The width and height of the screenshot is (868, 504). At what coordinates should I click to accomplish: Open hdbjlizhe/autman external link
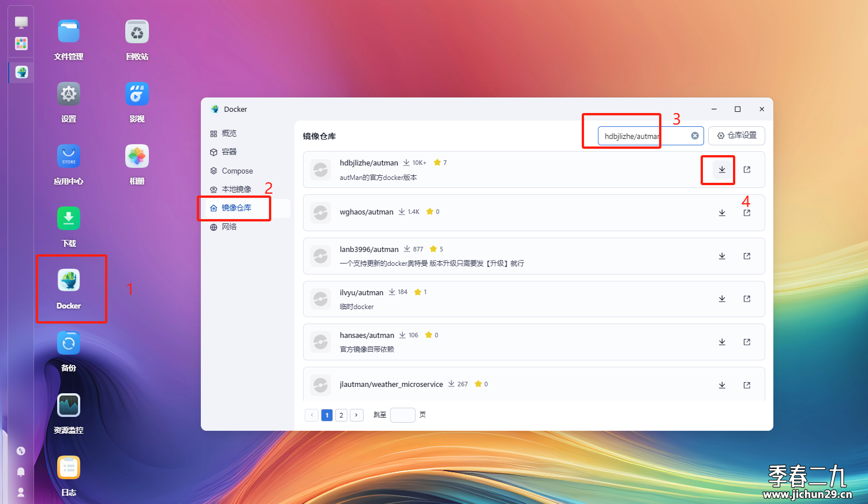click(x=747, y=170)
